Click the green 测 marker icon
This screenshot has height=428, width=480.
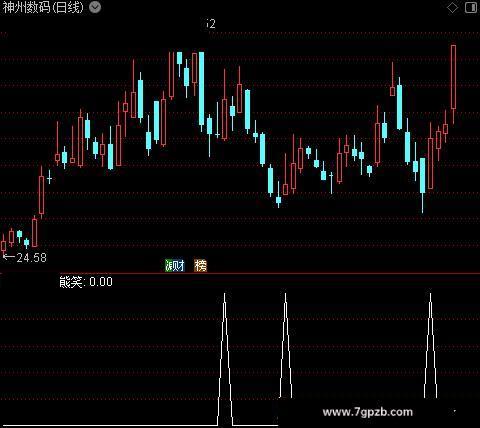pos(170,266)
